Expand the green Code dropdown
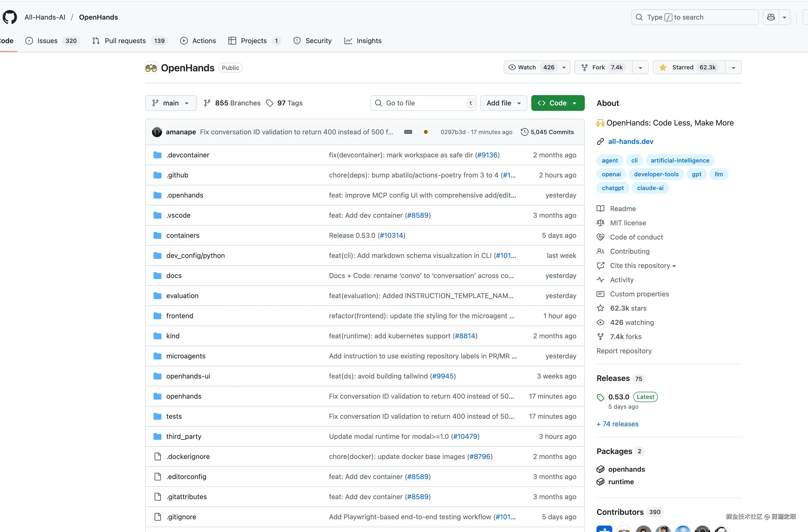This screenshot has height=532, width=808. 558,103
